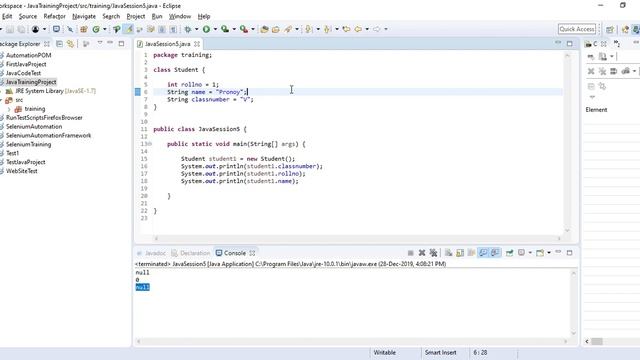Click the Open Task icon in the toolbar
Screen dimensions: 640x360
coord(276,29)
